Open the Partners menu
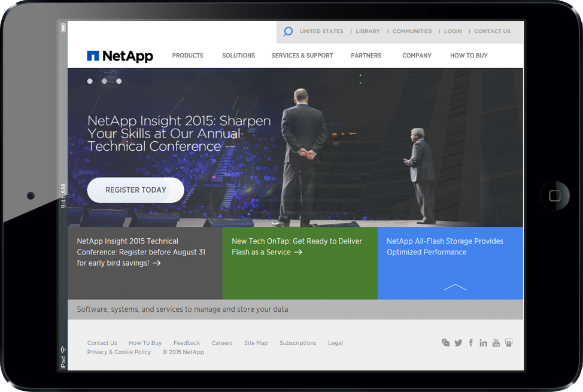The height and width of the screenshot is (392, 583). click(x=366, y=56)
